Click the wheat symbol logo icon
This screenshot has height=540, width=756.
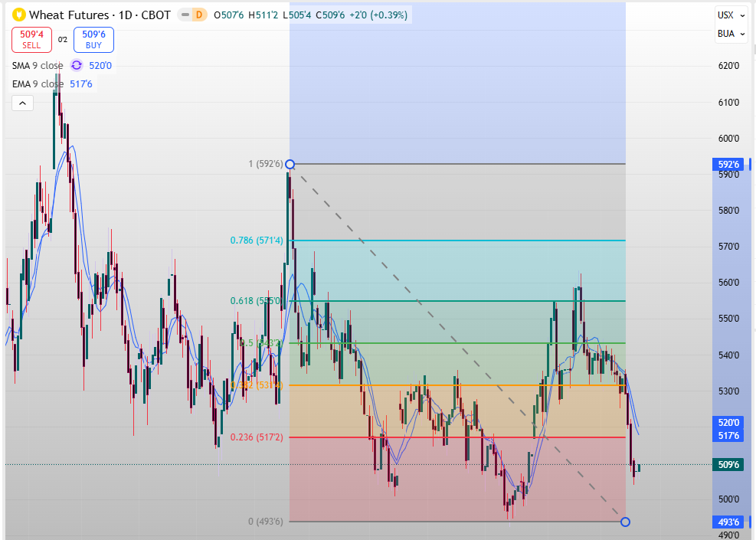click(18, 15)
